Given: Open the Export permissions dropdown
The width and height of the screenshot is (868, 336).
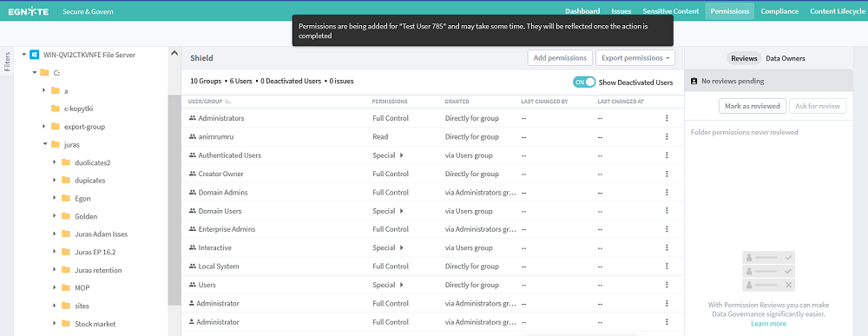Looking at the screenshot, I should click(636, 57).
